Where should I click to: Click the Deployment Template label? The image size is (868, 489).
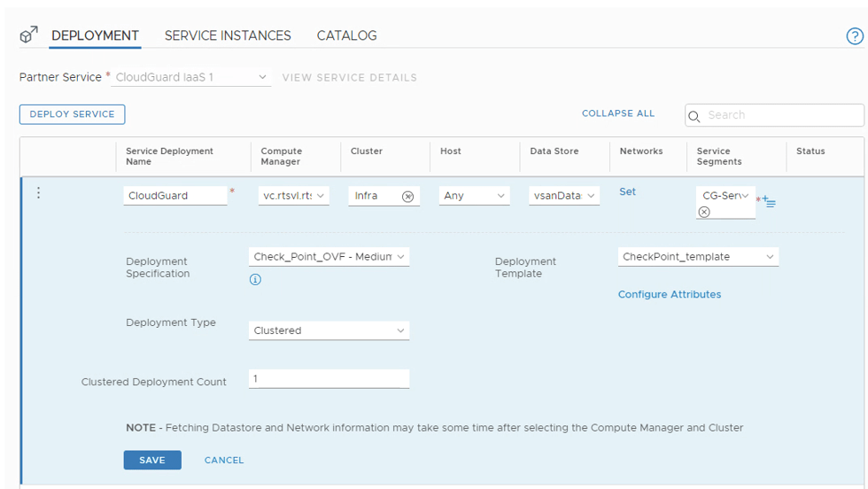[525, 268]
